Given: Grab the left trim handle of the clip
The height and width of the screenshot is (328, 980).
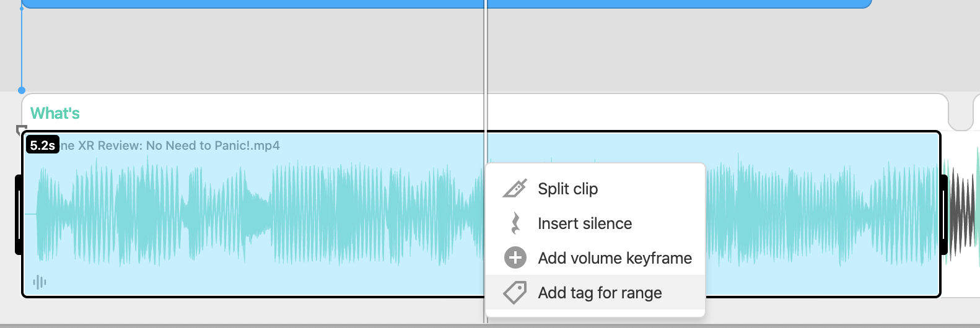Looking at the screenshot, I should tap(19, 215).
